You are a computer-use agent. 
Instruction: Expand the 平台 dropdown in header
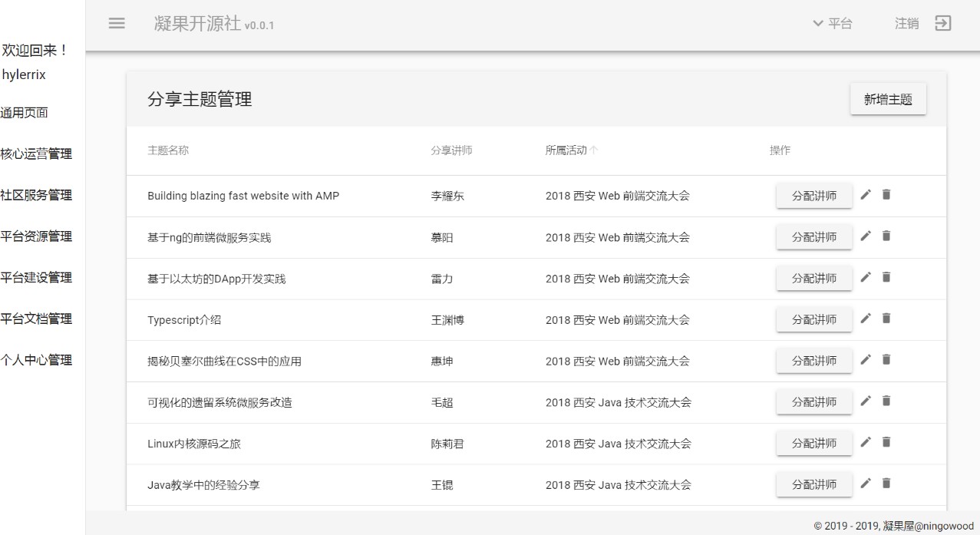click(832, 24)
